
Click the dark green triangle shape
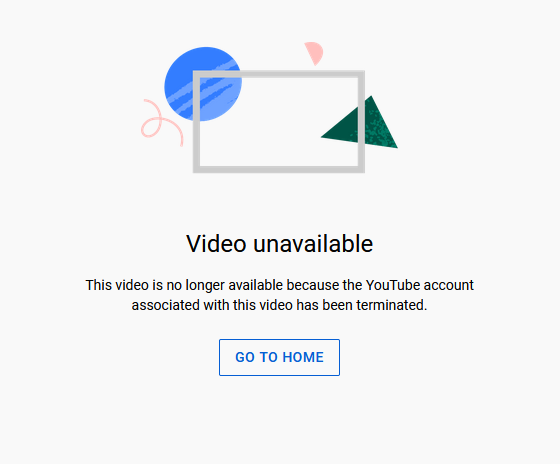359,123
